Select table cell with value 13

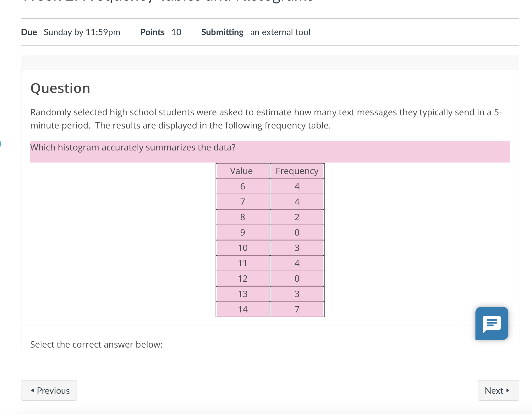click(x=243, y=294)
